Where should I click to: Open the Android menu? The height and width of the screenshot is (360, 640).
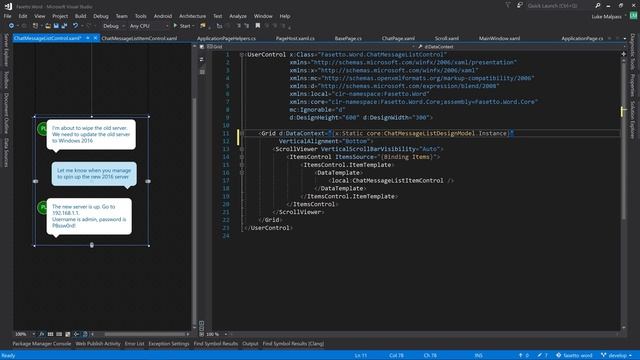[x=163, y=16]
